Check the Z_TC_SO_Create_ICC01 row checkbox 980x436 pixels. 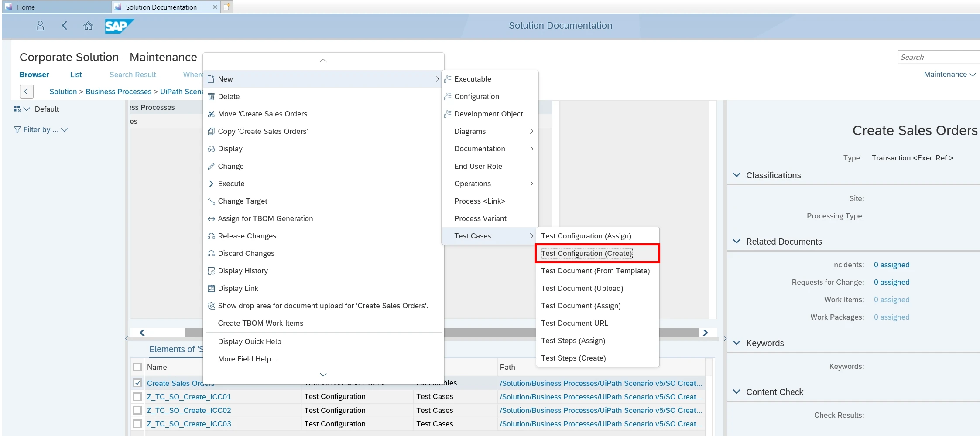137,396
